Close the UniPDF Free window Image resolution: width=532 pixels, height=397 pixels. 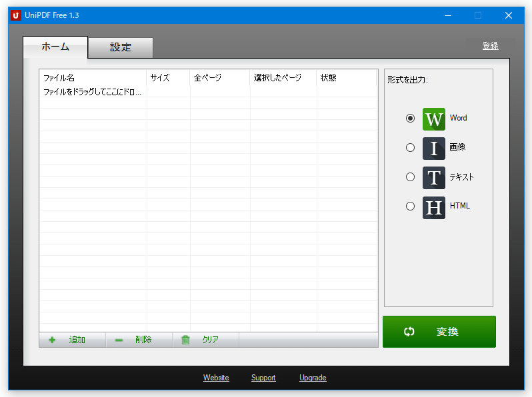pyautogui.click(x=508, y=15)
